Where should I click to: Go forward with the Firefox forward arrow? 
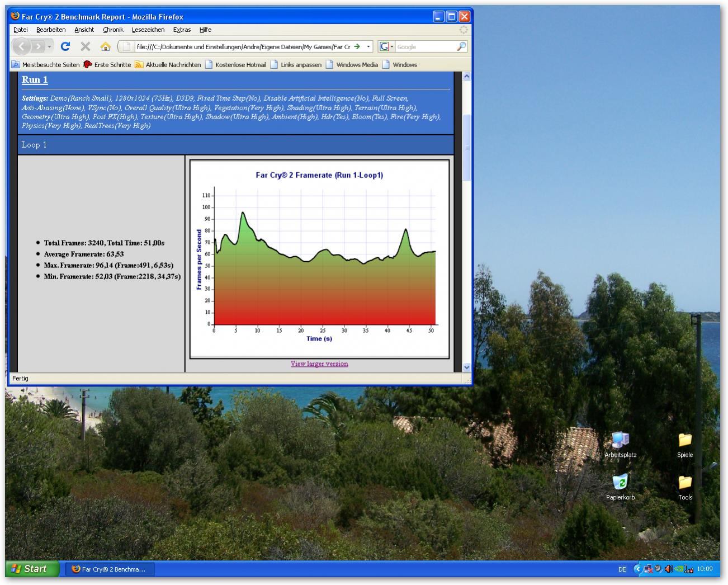(37, 46)
